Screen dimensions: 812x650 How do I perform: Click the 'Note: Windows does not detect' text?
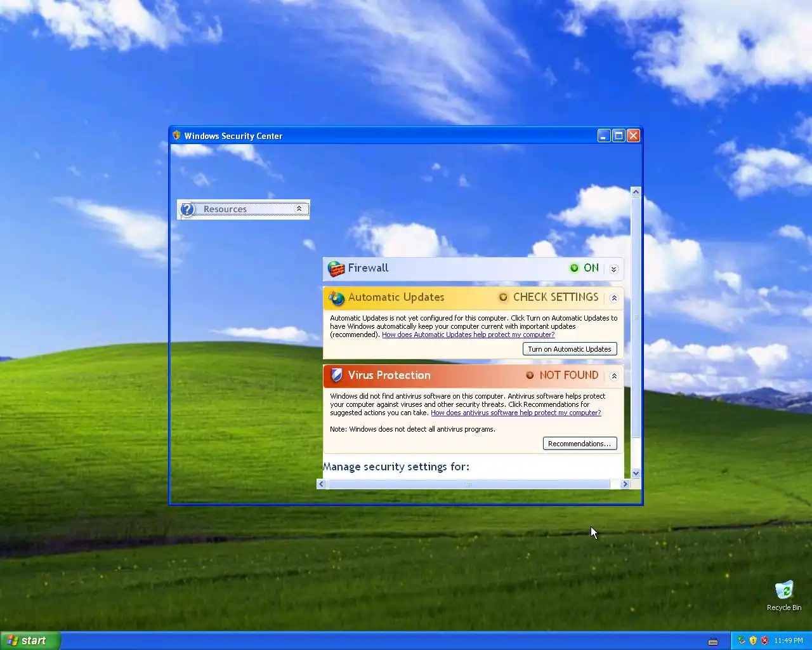point(412,429)
